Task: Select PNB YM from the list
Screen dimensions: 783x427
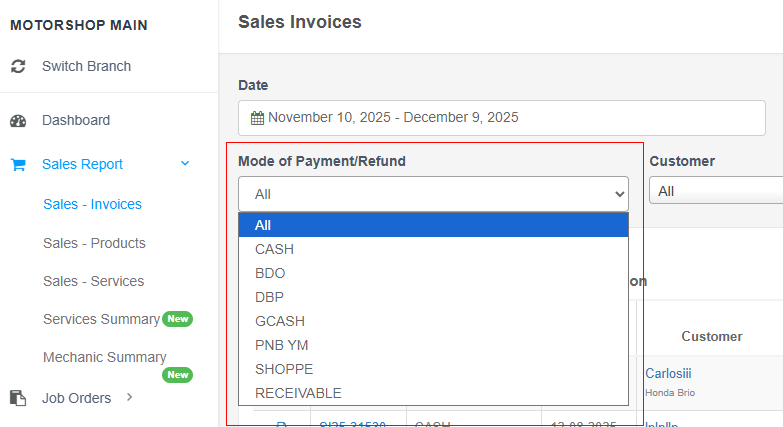Action: tap(433, 345)
